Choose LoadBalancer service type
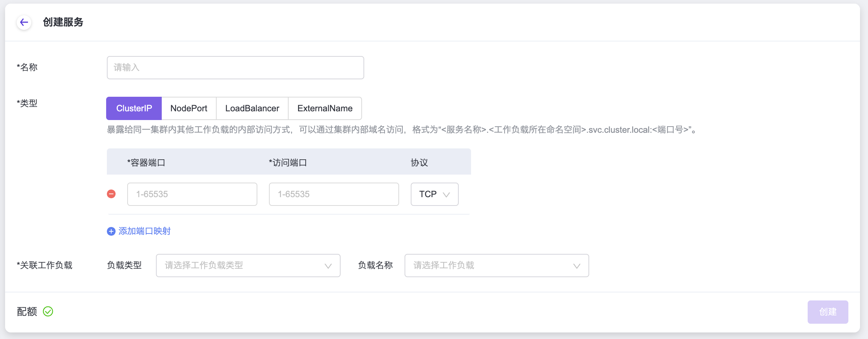The width and height of the screenshot is (868, 339). point(252,108)
